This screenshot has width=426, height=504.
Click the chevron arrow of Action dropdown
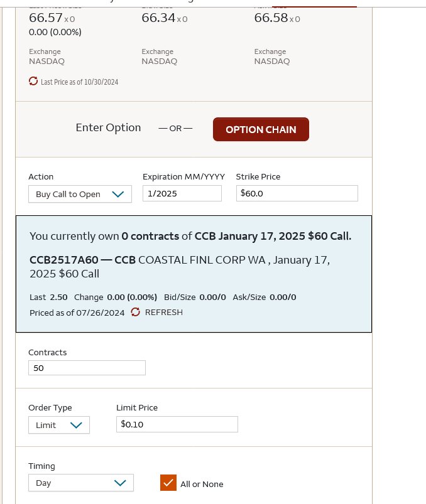[118, 194]
